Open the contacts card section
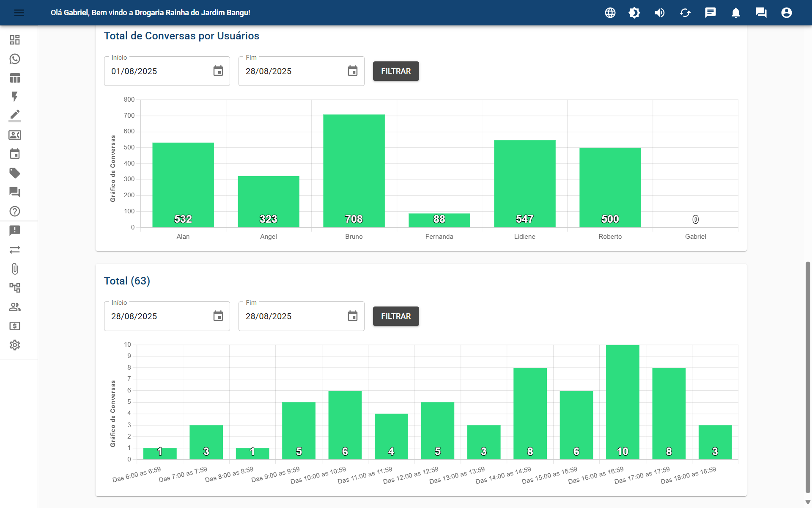Image resolution: width=812 pixels, height=508 pixels. (15, 135)
